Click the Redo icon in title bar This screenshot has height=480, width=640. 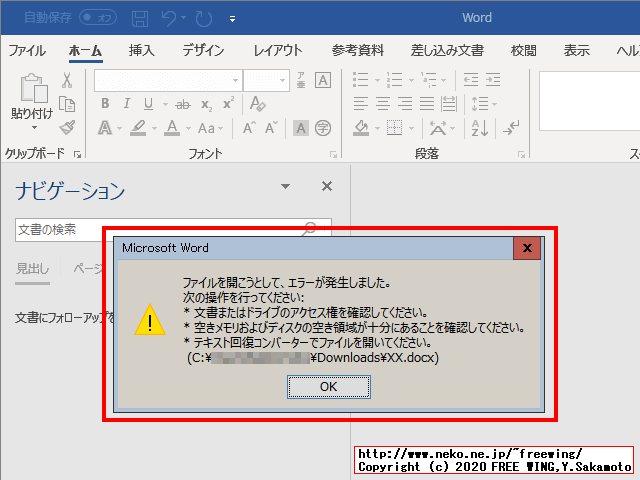pos(204,18)
